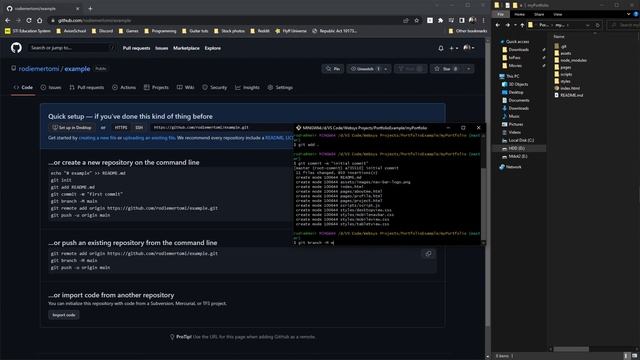
Task: Copy the push existing repository commands
Action: (x=428, y=254)
